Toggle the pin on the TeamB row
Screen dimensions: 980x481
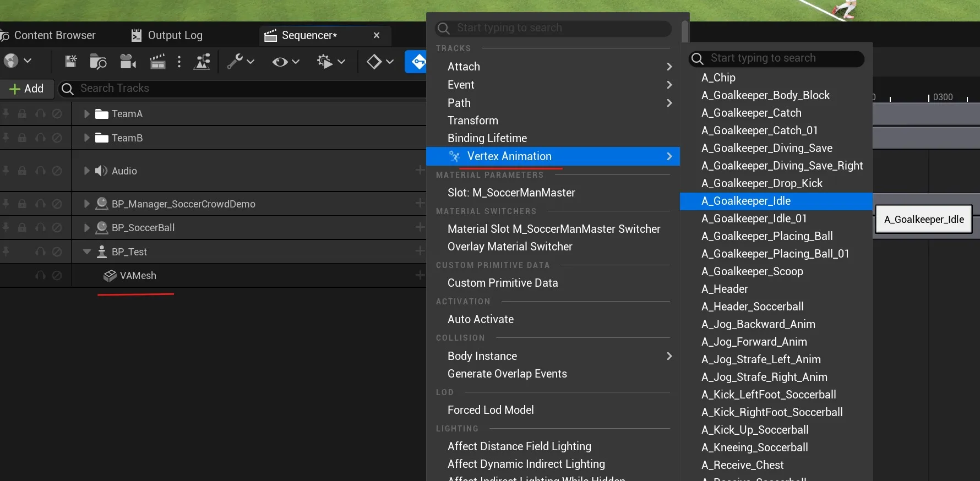point(6,138)
